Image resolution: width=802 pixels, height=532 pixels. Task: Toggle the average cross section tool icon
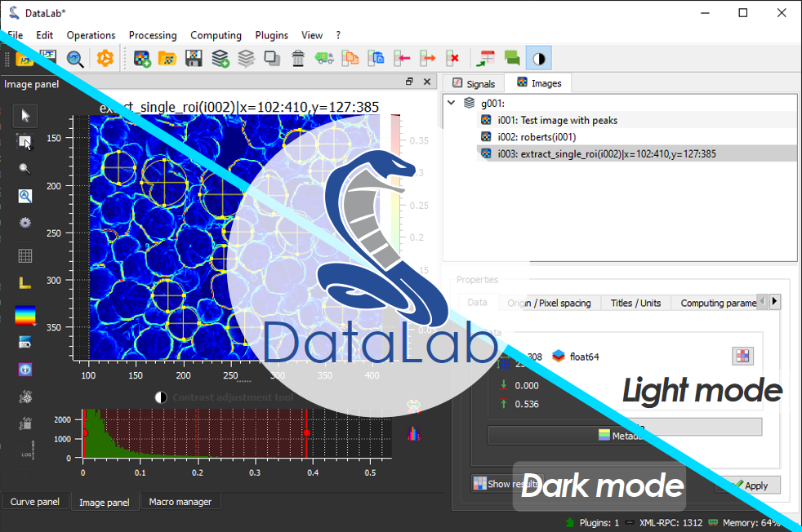[25, 423]
